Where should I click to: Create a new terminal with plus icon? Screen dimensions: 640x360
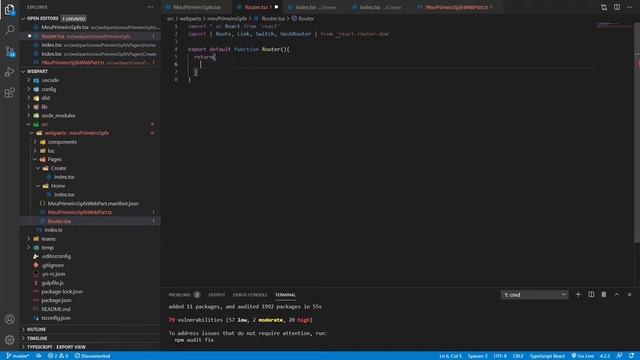[578, 294]
